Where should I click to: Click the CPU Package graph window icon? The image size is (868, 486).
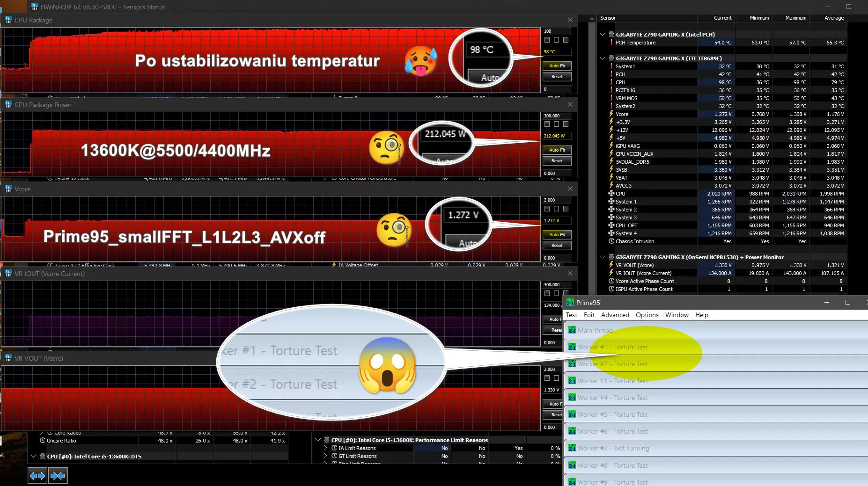coord(8,20)
